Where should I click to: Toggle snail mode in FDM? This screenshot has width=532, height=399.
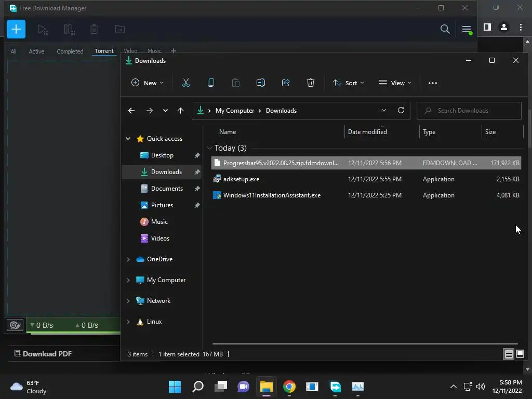tap(15, 325)
